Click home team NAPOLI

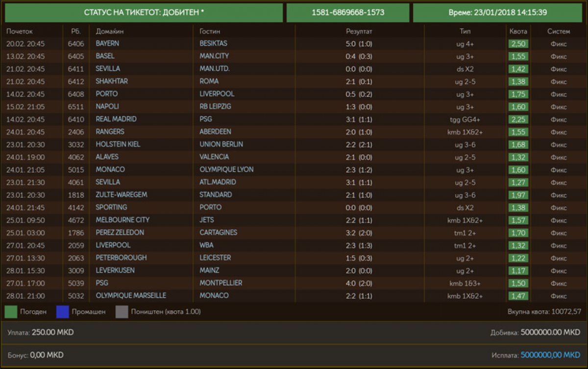tap(107, 106)
